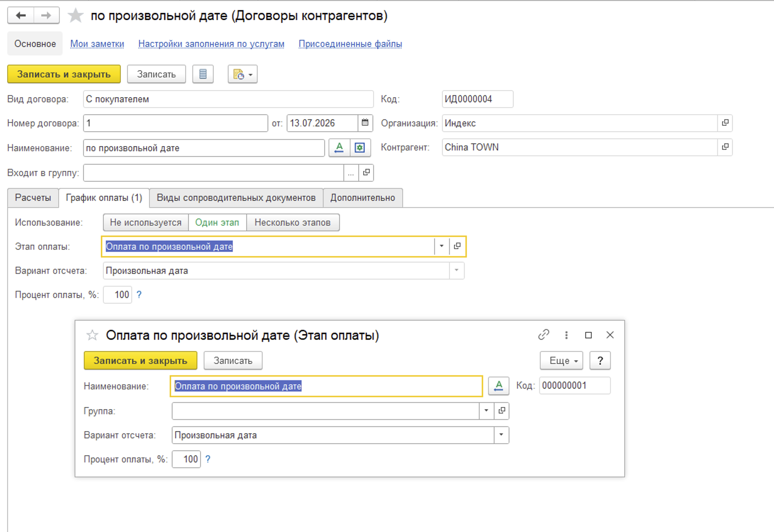Open the Дополнительно tab
The image size is (774, 532).
363,198
